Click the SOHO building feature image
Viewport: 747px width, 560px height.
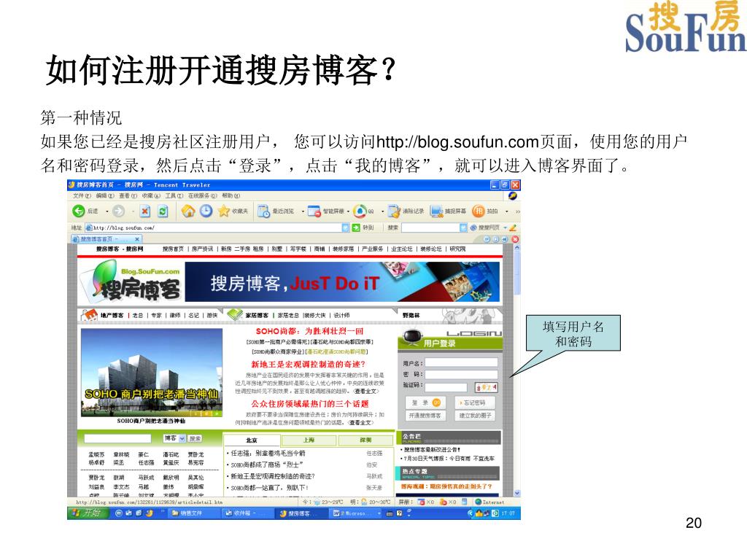tap(152, 373)
